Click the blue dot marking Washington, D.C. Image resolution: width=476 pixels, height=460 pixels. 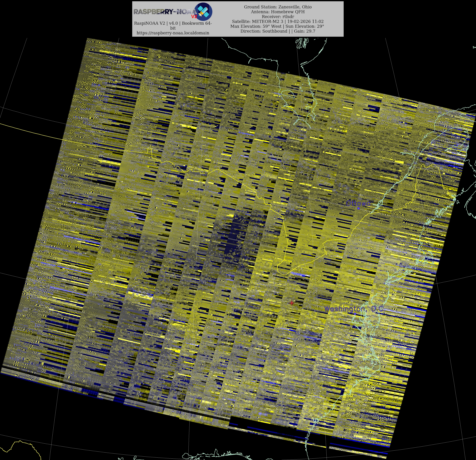355,314
